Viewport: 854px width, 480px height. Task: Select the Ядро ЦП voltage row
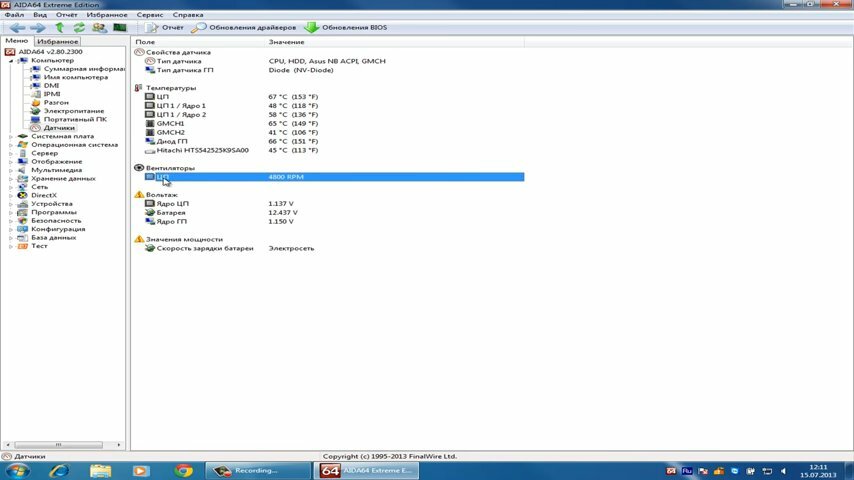pyautogui.click(x=329, y=203)
